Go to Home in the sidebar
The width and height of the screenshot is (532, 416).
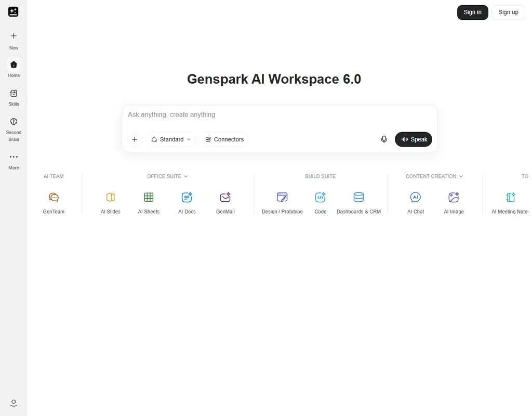[x=14, y=68]
